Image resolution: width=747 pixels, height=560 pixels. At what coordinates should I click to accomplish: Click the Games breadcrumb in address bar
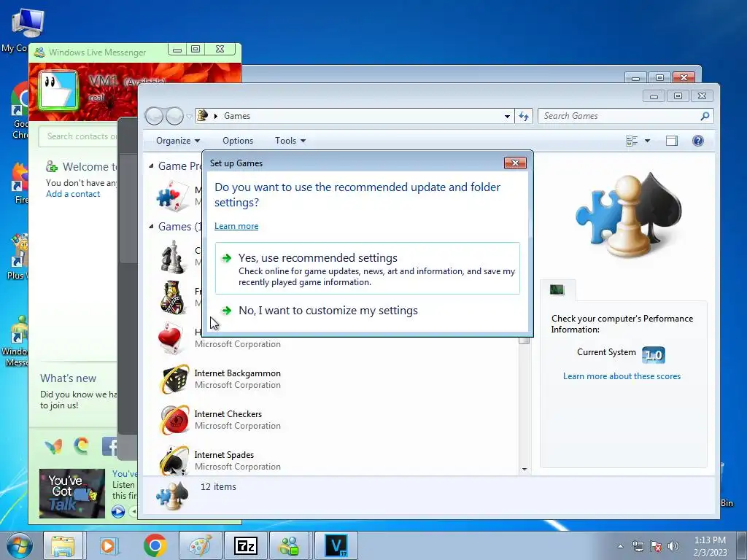(x=237, y=116)
